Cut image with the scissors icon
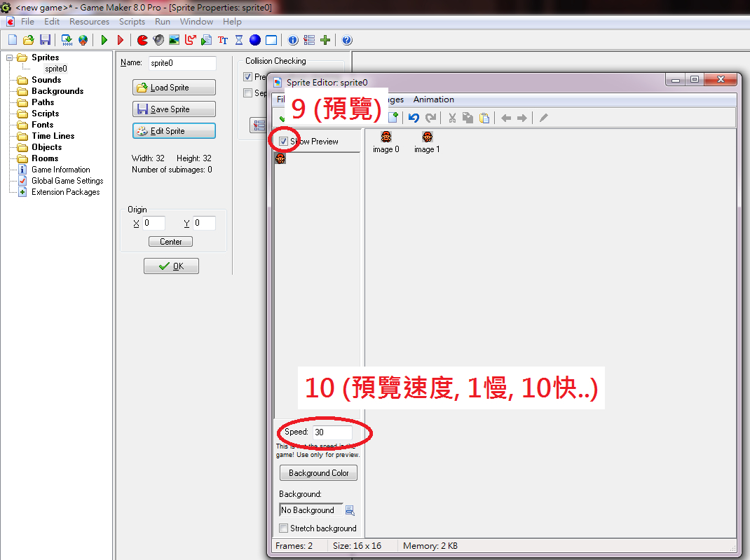This screenshot has width=750, height=560. [452, 118]
